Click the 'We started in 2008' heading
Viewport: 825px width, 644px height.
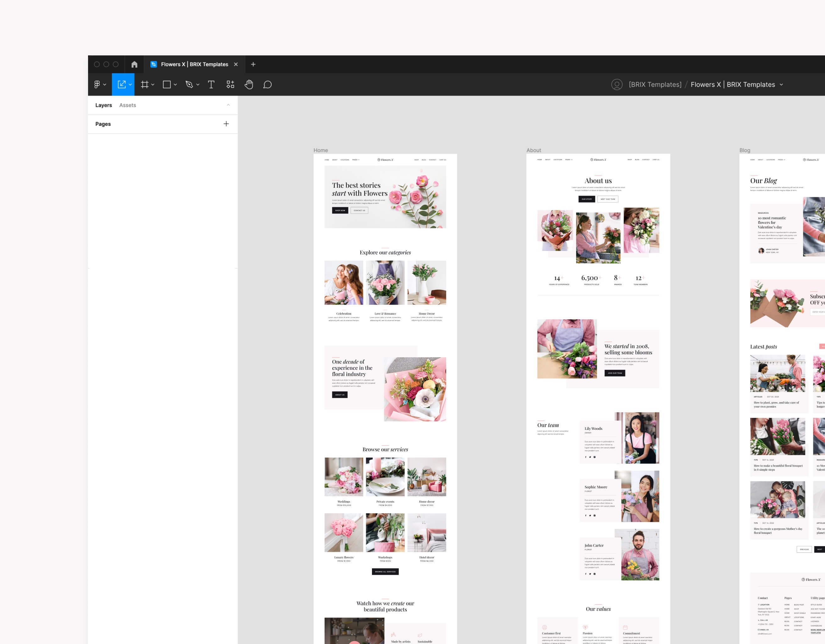628,349
